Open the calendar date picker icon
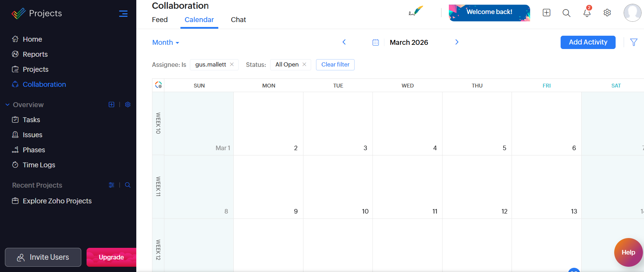The height and width of the screenshot is (272, 644). click(376, 42)
